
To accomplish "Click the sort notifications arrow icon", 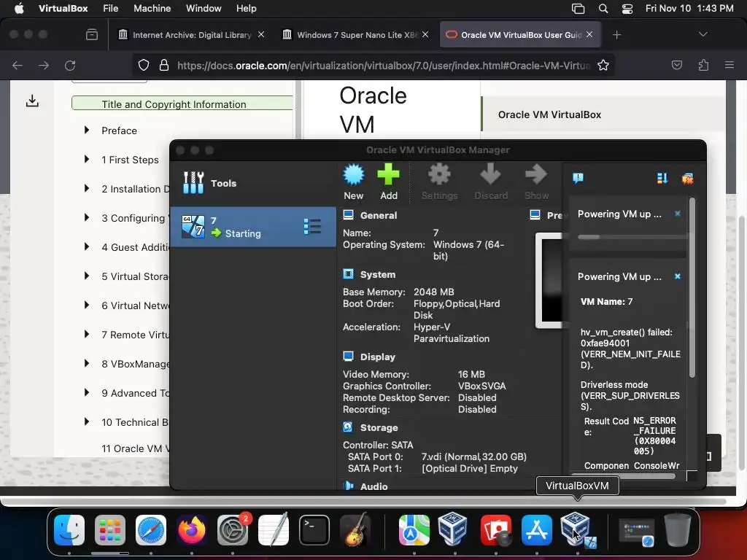I will point(662,178).
